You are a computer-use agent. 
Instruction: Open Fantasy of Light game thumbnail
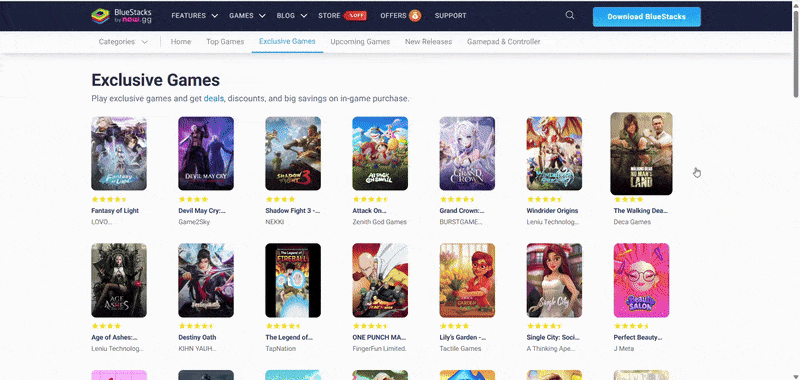coord(119,154)
